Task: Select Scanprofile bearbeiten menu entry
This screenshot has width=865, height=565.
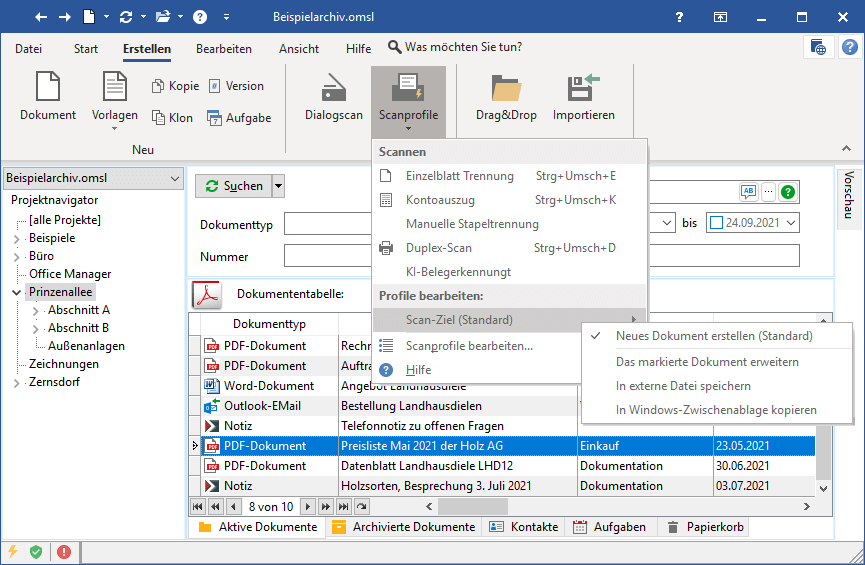Action: click(468, 346)
